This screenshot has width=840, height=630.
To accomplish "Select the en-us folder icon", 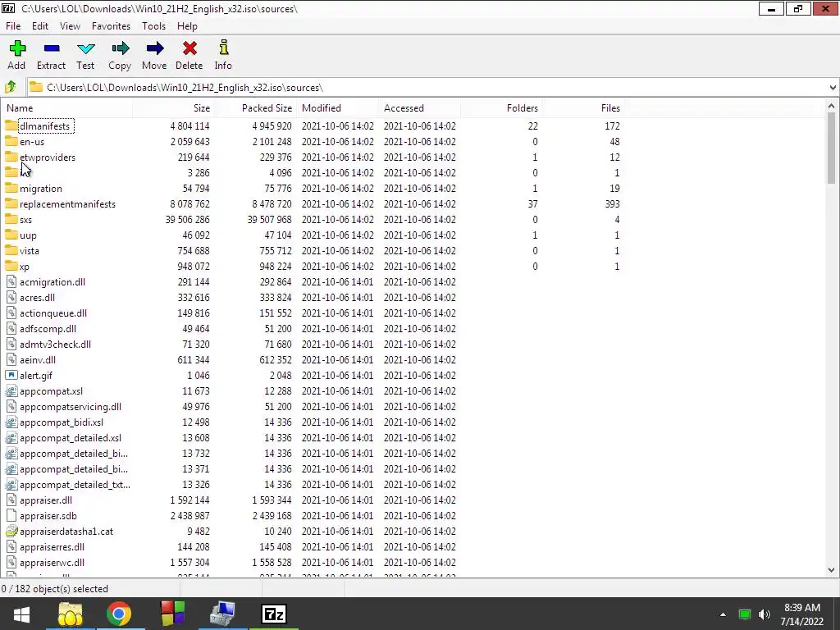I will click(11, 141).
